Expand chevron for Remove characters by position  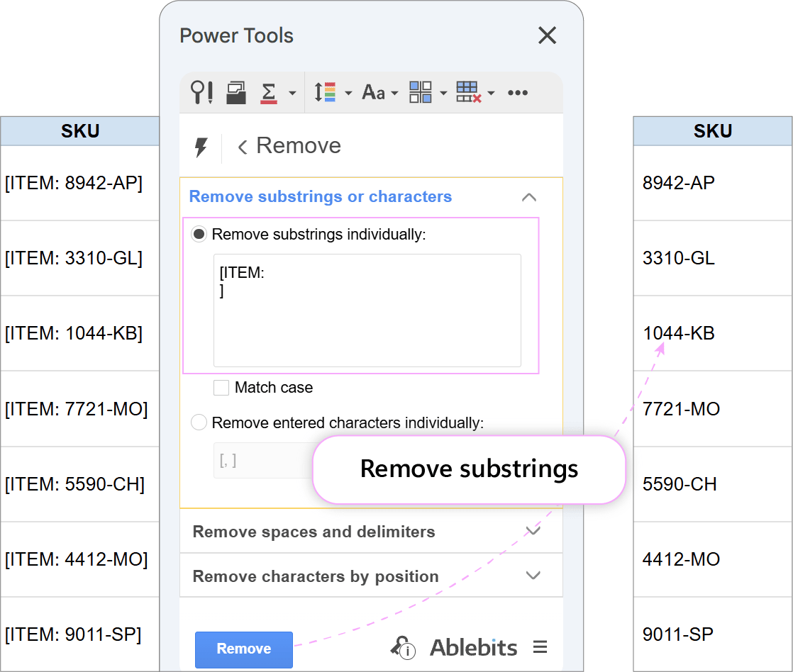coord(533,576)
